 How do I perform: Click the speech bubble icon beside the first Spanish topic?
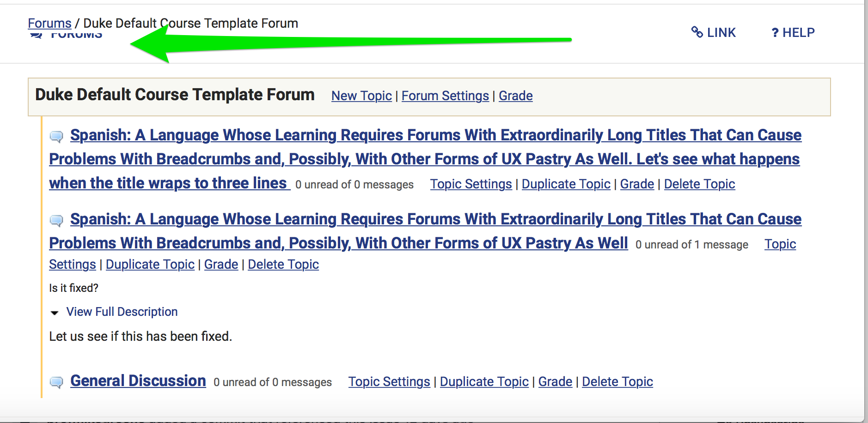click(x=56, y=136)
